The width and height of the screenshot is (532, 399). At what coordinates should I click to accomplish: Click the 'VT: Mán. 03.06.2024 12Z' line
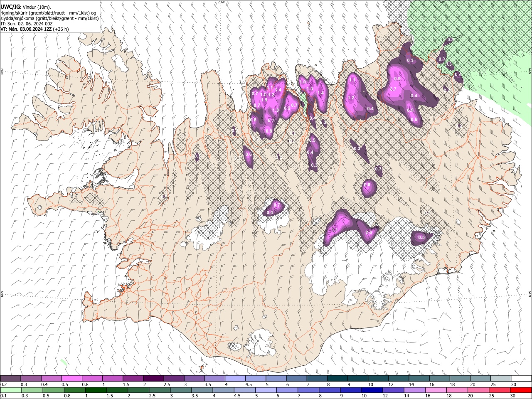(26, 29)
